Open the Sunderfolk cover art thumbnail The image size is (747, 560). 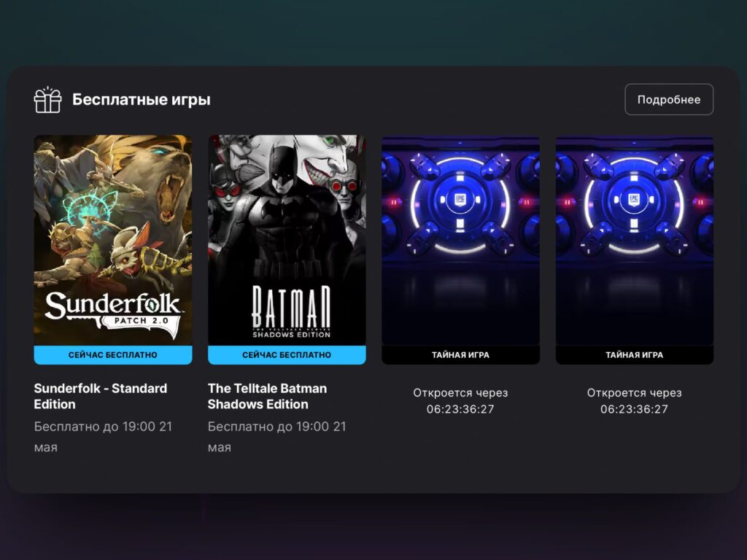click(113, 241)
